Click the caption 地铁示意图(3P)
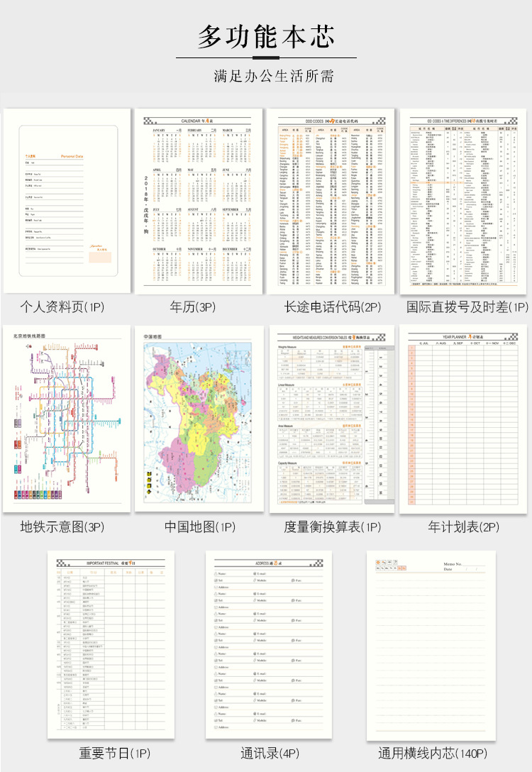The width and height of the screenshot is (532, 772). [x=62, y=526]
